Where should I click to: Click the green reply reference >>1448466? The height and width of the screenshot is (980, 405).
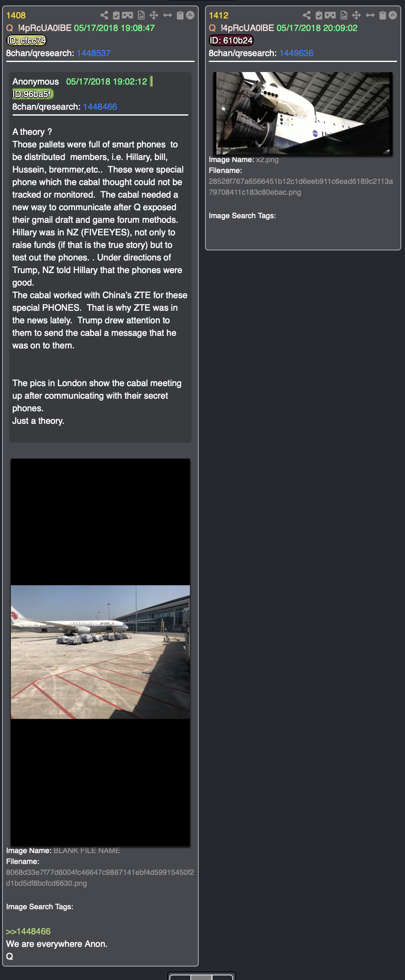click(x=28, y=931)
